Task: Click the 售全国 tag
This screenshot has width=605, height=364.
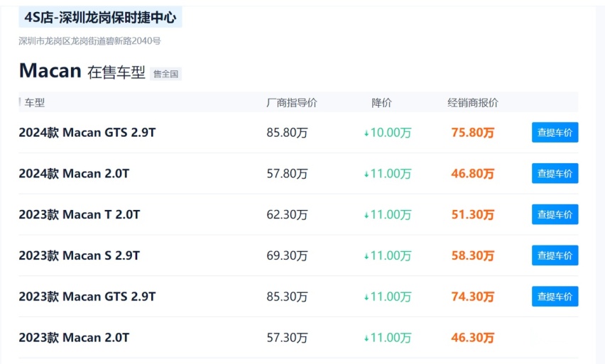Action: 165,74
